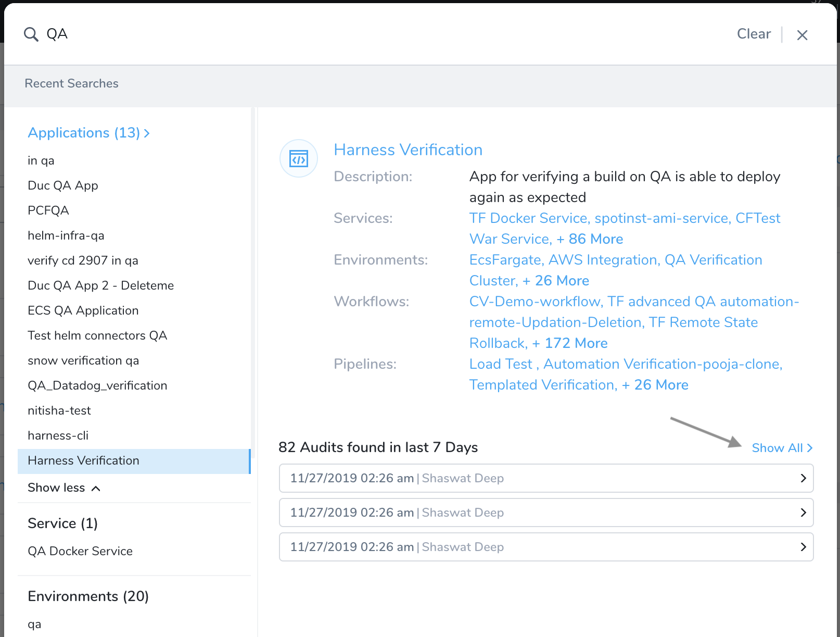The image size is (840, 637).
Task: Select the 'in qa' application
Action: click(x=41, y=160)
